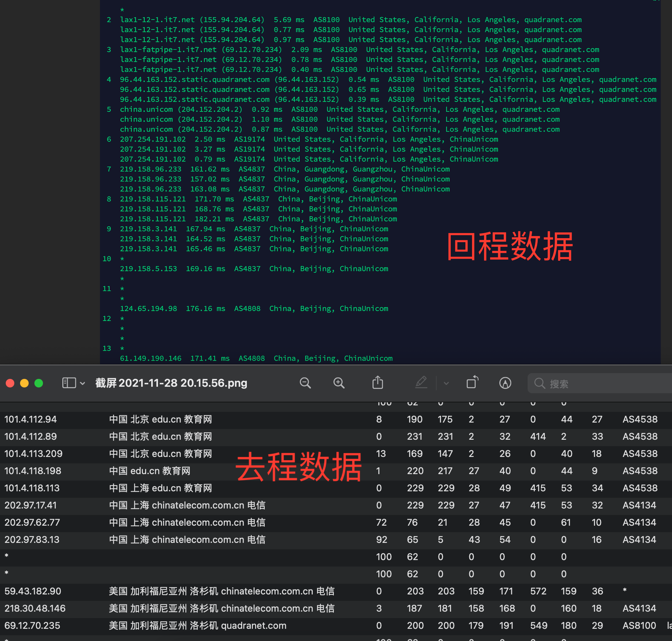Select the IP 101.4.112.94 cell

point(31,419)
